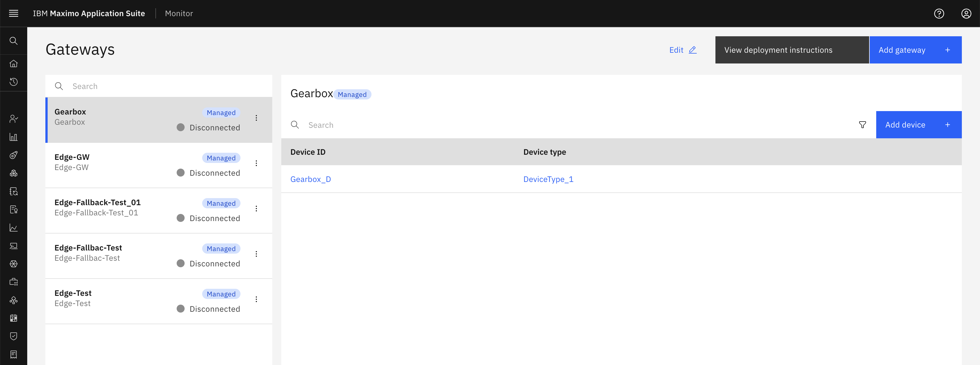Open the recent history sidebar icon

tap(13, 82)
